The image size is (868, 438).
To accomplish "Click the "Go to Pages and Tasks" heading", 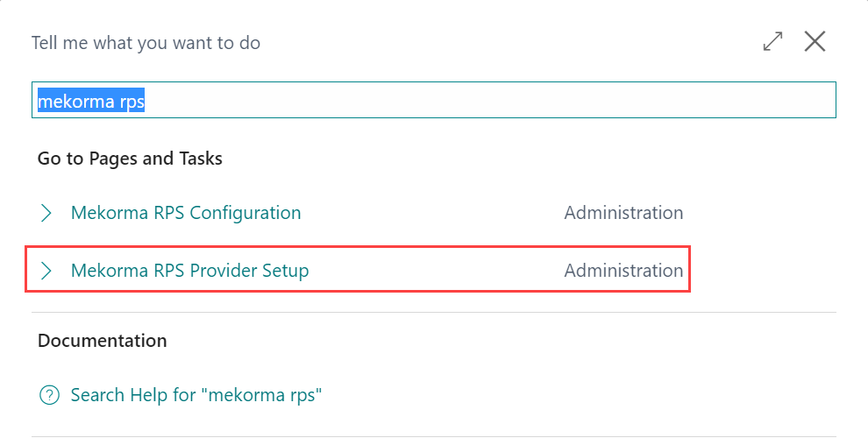I will [130, 159].
